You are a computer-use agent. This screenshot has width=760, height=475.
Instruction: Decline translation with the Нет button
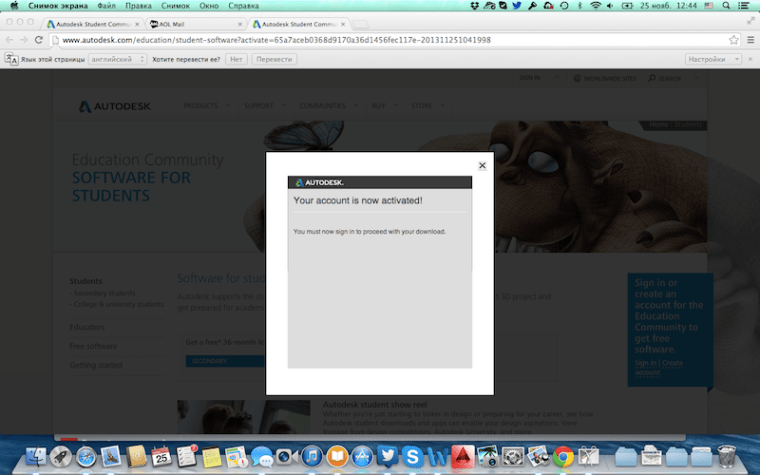[236, 59]
